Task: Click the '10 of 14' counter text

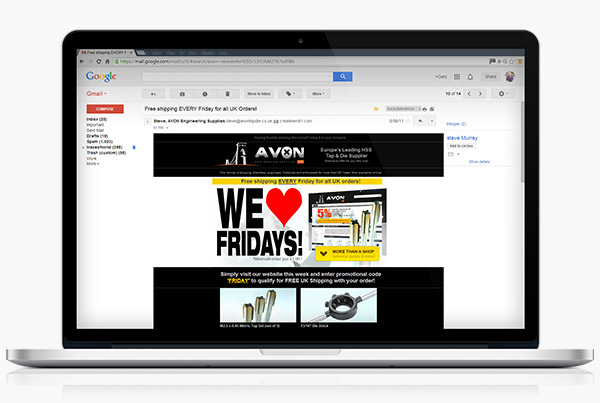Action: tap(453, 94)
